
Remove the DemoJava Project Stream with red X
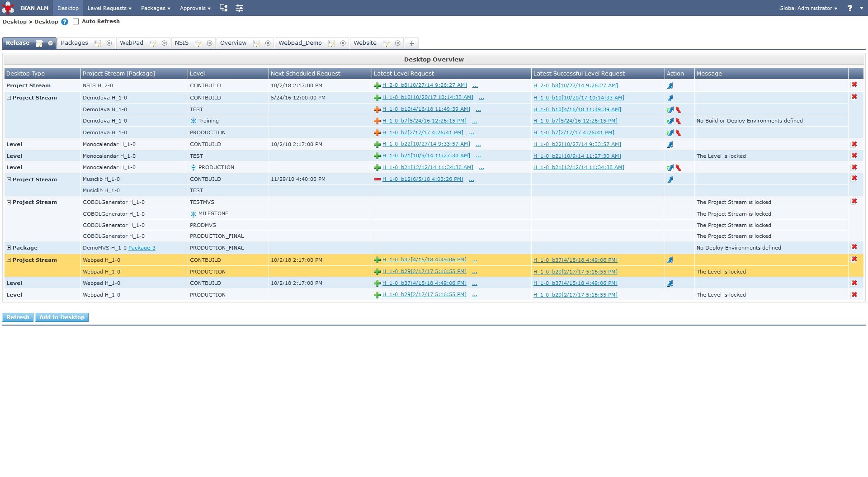tap(854, 97)
